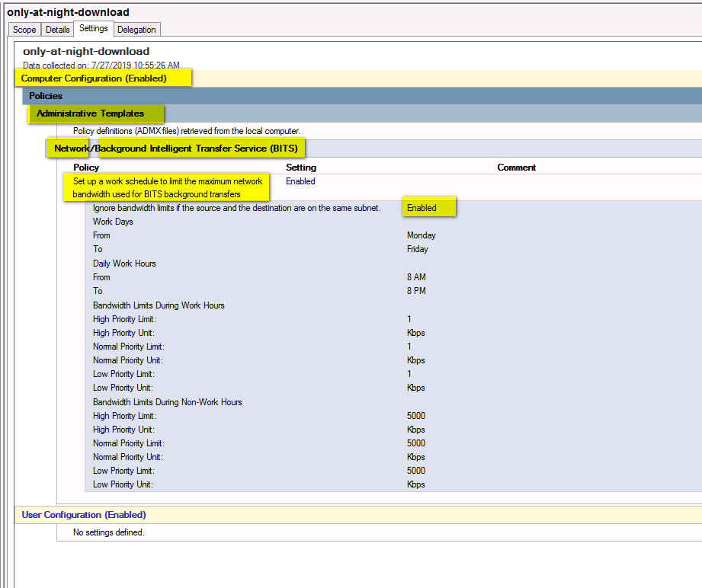Screen dimensions: 702x588
Task: Click the only-at-night-download report title
Action: [x=86, y=51]
